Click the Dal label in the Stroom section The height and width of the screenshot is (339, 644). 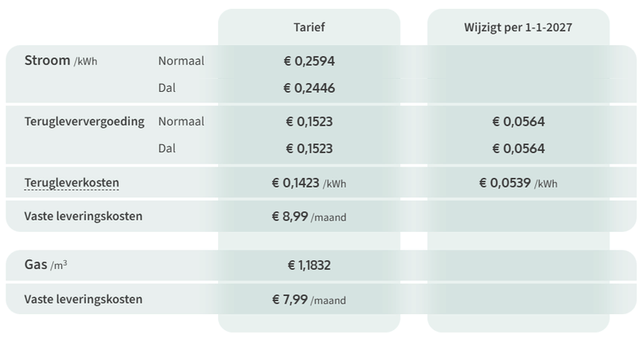(x=167, y=88)
